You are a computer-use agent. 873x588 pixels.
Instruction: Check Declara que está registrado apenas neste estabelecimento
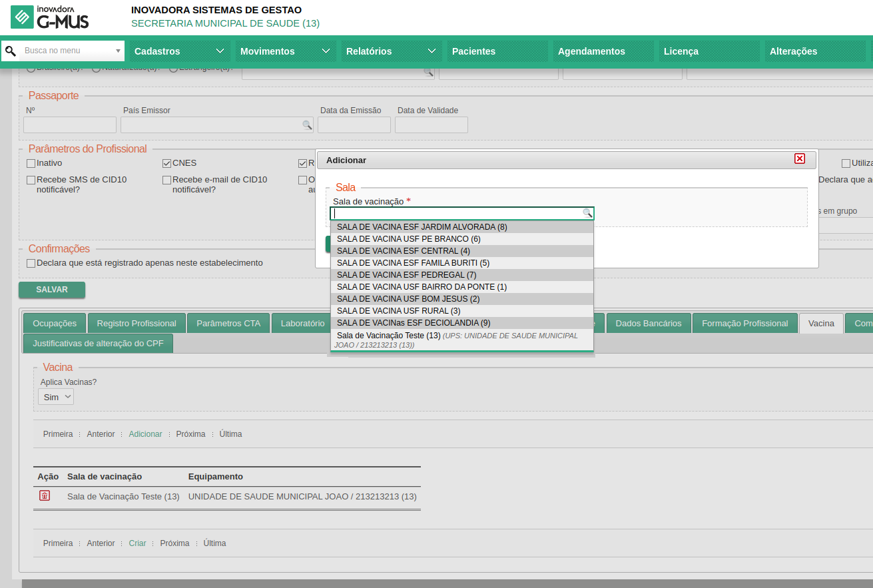point(31,263)
